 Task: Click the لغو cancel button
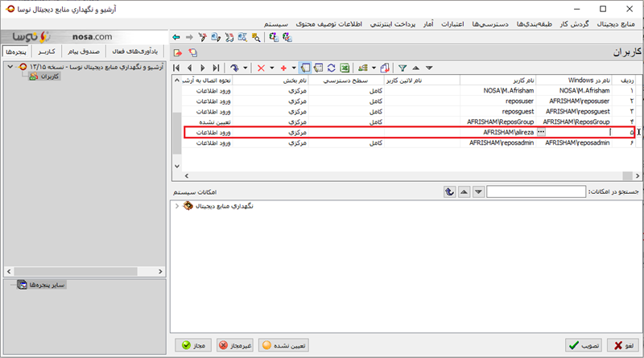point(622,344)
